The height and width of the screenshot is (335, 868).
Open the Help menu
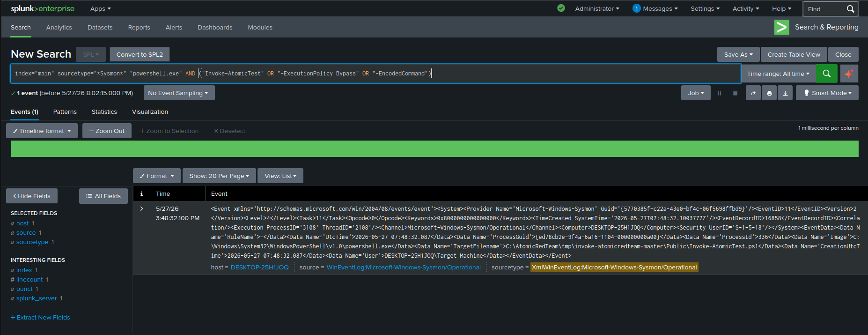coord(781,8)
